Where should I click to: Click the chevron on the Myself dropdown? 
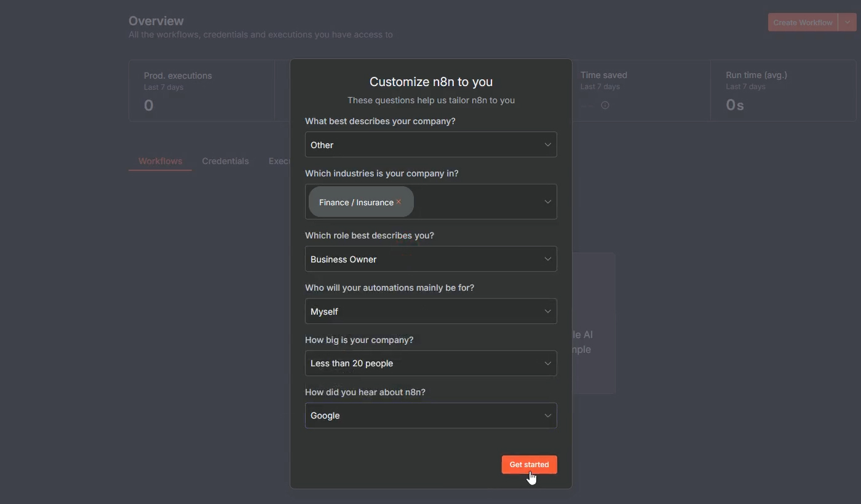[547, 311]
